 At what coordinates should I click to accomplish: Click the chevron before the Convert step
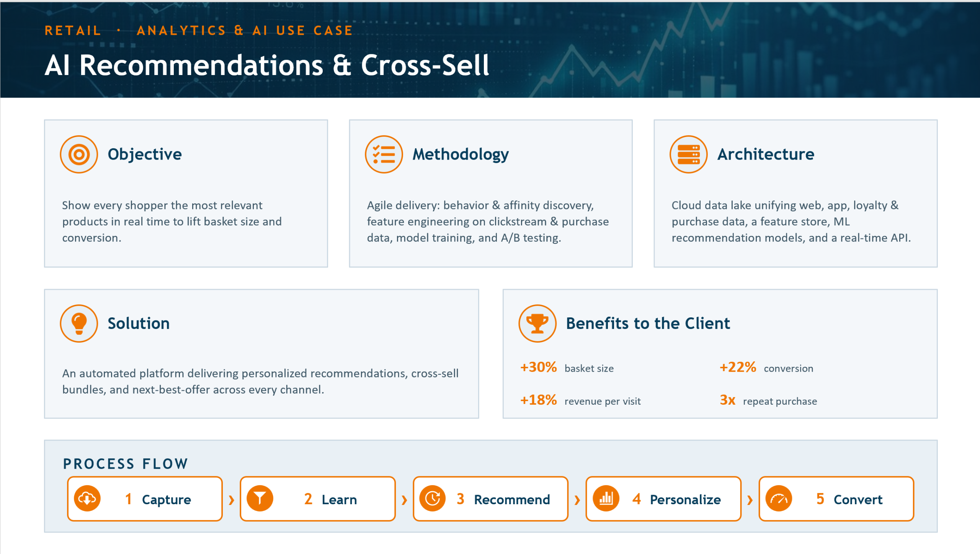click(x=750, y=500)
